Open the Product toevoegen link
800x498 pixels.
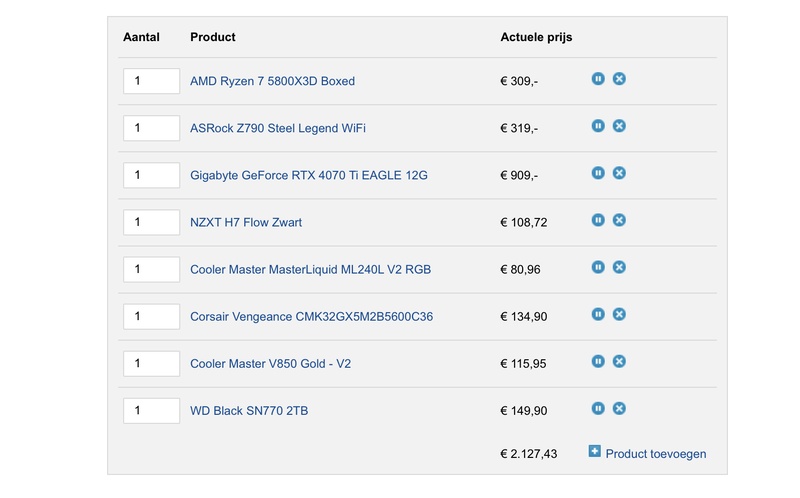[656, 454]
